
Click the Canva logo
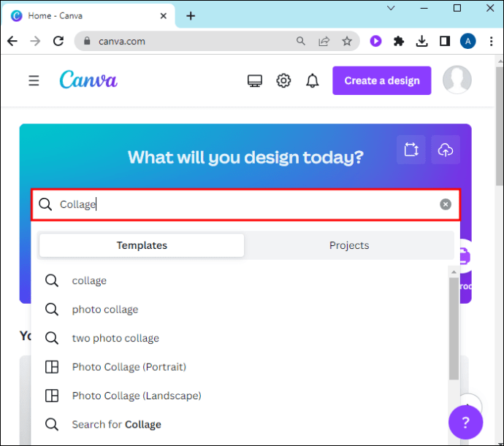[88, 80]
